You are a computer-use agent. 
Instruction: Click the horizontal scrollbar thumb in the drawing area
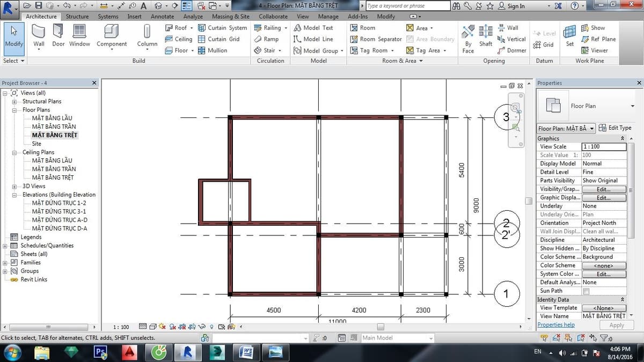coord(380,327)
